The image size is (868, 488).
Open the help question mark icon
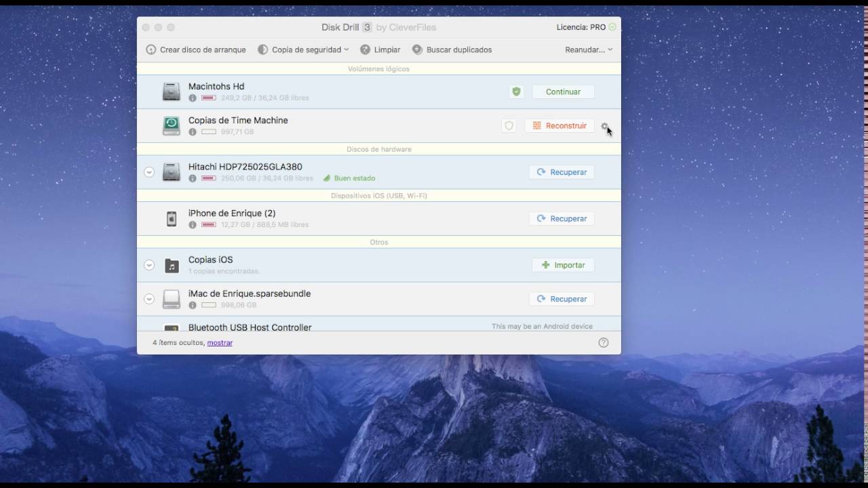[x=604, y=343]
